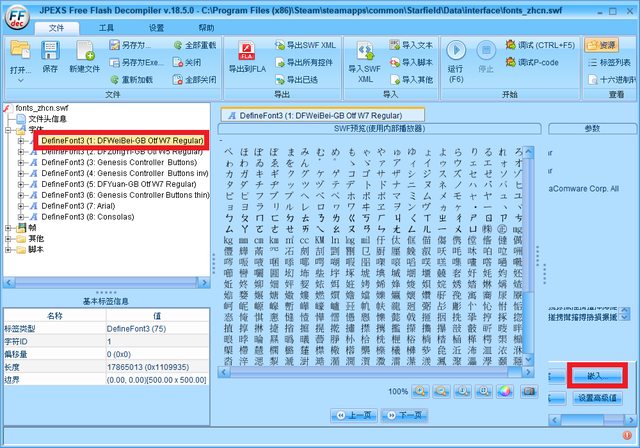The width and height of the screenshot is (640, 448).
Task: Expand the DefineFont3 (7: Arial) tree node
Action: point(22,205)
